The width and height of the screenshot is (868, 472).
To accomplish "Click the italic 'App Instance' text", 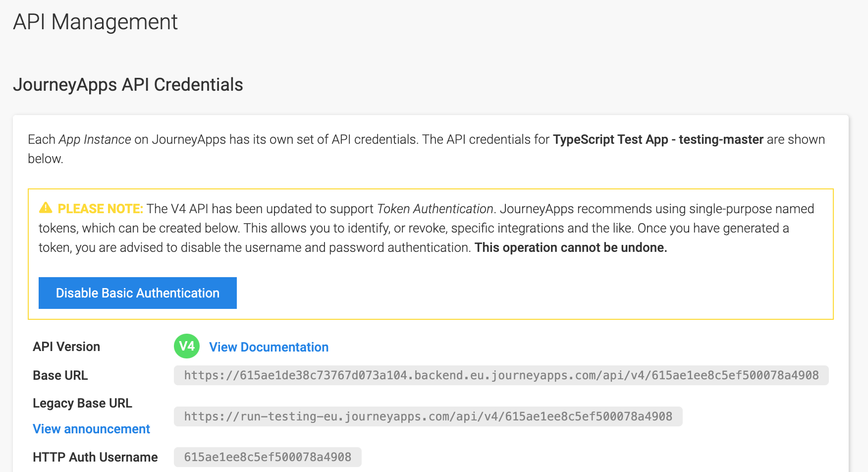I will [x=95, y=139].
